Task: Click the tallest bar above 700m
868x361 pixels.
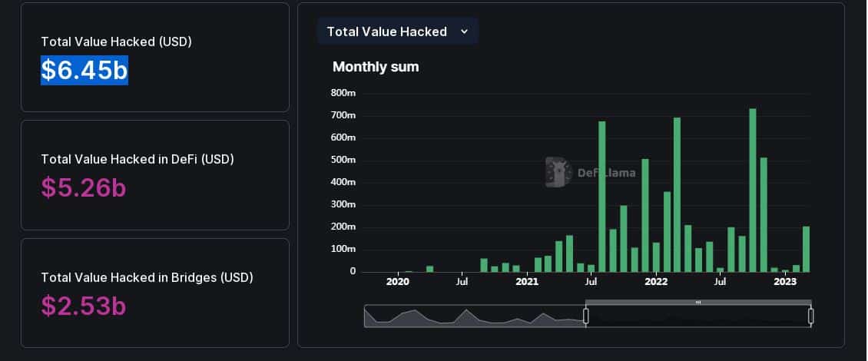Action: [752, 190]
